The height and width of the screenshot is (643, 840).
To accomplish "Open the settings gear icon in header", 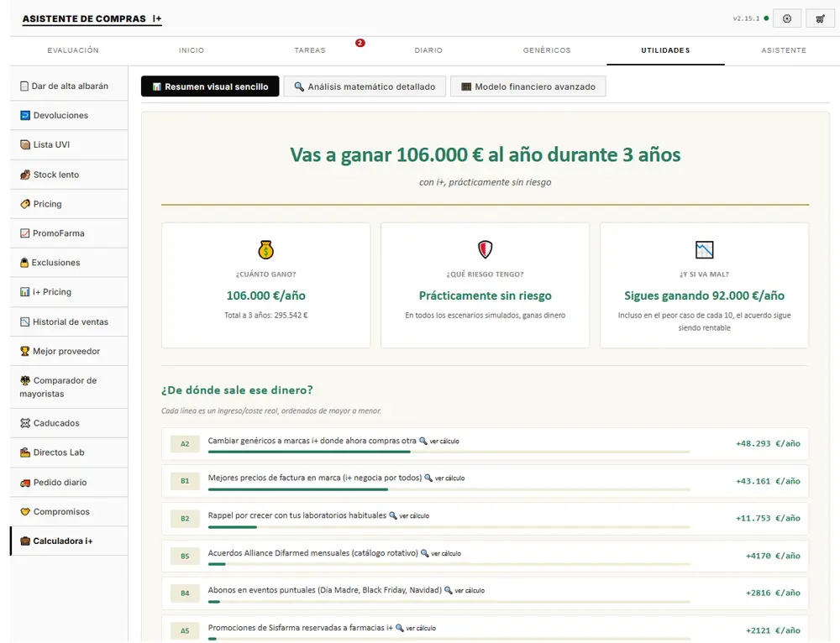I will pos(787,18).
